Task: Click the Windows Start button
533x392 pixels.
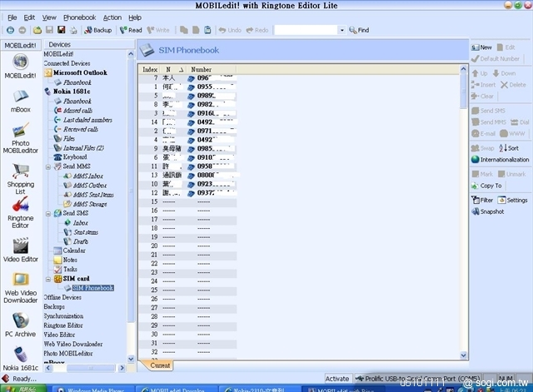Action: (22, 390)
